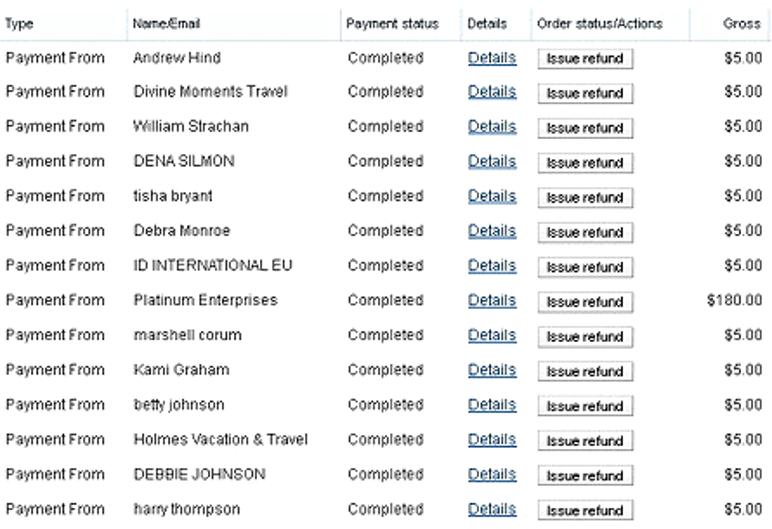Open Debra Monroe payment Details
The image size is (772, 529).
click(492, 231)
